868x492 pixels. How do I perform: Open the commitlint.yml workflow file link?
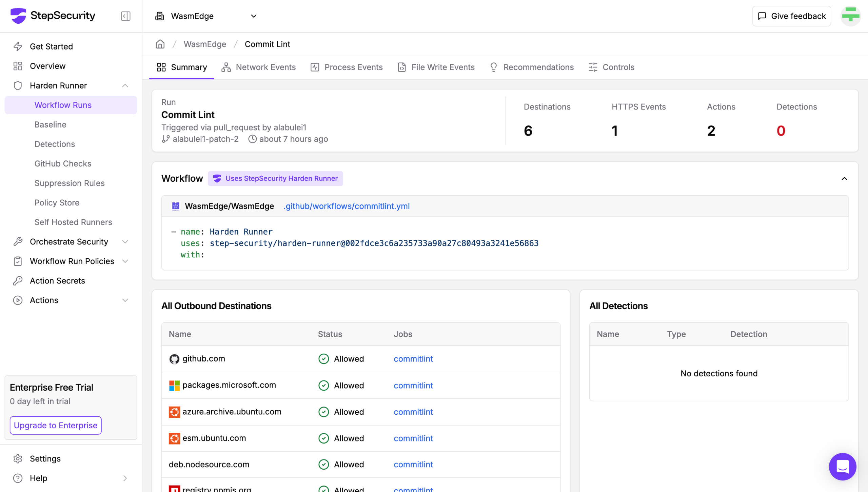click(x=347, y=206)
